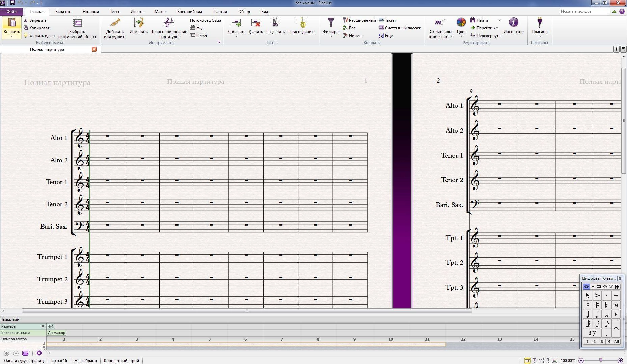The width and height of the screenshot is (627, 364).
Task: Click Select Bars (Такты) command
Action: tap(387, 20)
